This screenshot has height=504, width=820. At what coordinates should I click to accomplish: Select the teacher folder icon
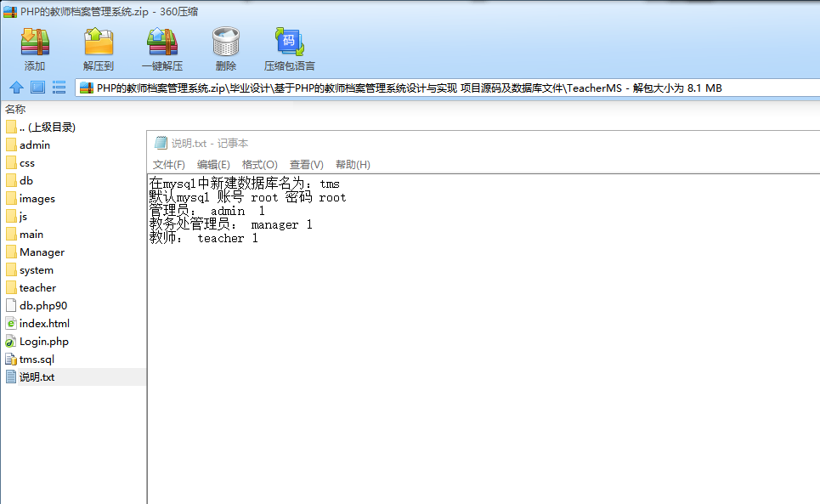[x=11, y=287]
